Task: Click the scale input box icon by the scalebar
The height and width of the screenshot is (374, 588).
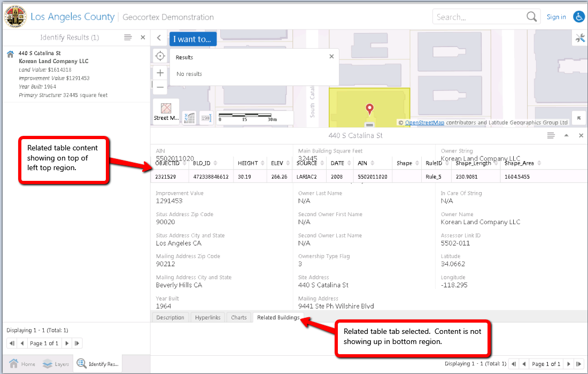Action: (207, 118)
